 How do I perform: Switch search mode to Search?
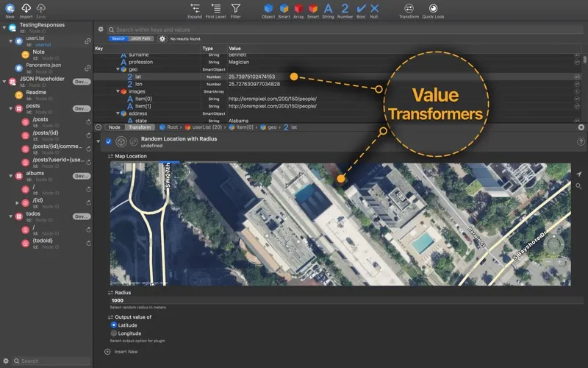[118, 39]
